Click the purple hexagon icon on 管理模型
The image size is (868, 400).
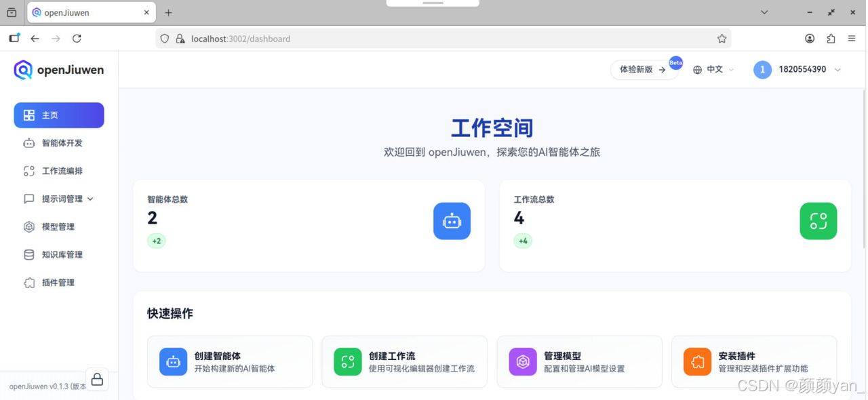[x=523, y=361]
